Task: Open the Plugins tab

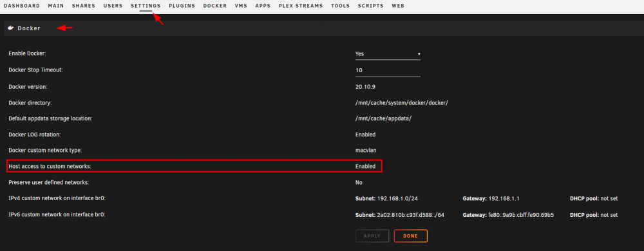Action: click(182, 6)
